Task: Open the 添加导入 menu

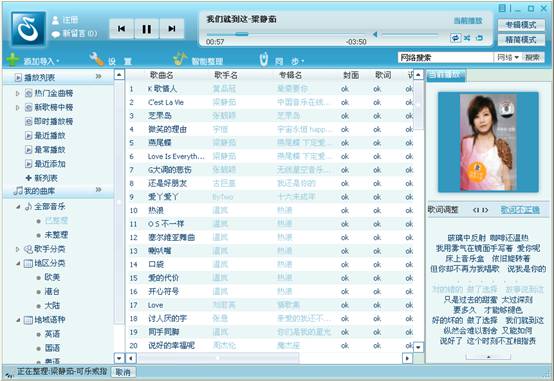Action: tap(41, 61)
